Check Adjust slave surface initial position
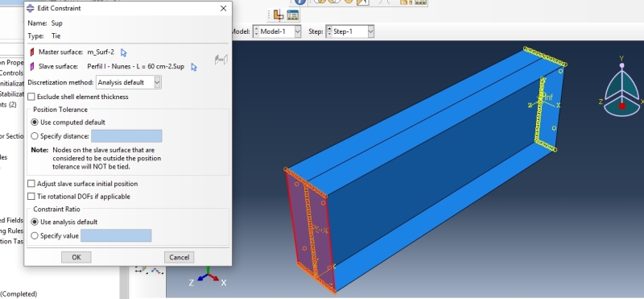Screen dimensions: 644x299 pos(31,184)
